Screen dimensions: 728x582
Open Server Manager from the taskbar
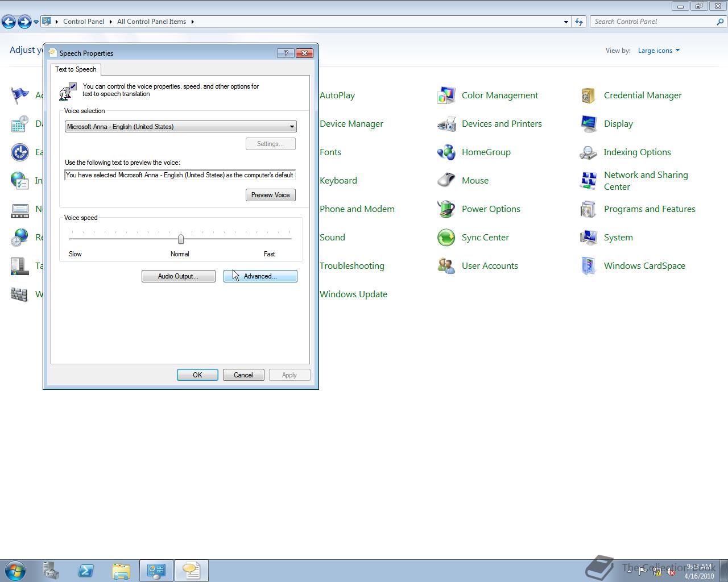(x=51, y=571)
